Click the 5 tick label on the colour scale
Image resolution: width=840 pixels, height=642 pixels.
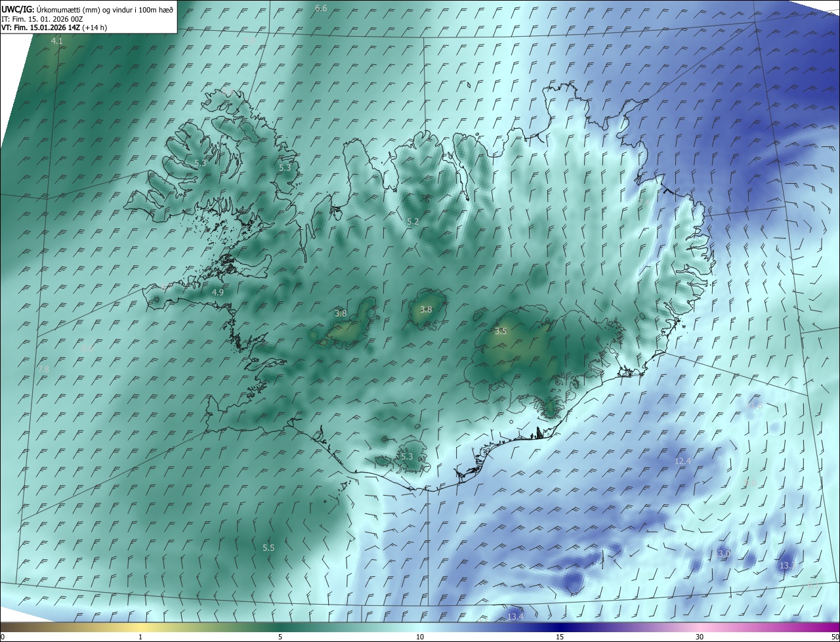pyautogui.click(x=280, y=637)
